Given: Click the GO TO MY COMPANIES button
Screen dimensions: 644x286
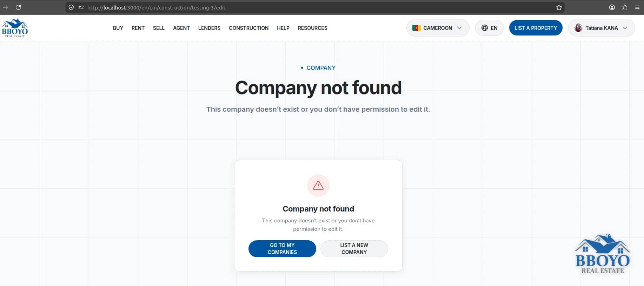Looking at the screenshot, I should (x=282, y=249).
